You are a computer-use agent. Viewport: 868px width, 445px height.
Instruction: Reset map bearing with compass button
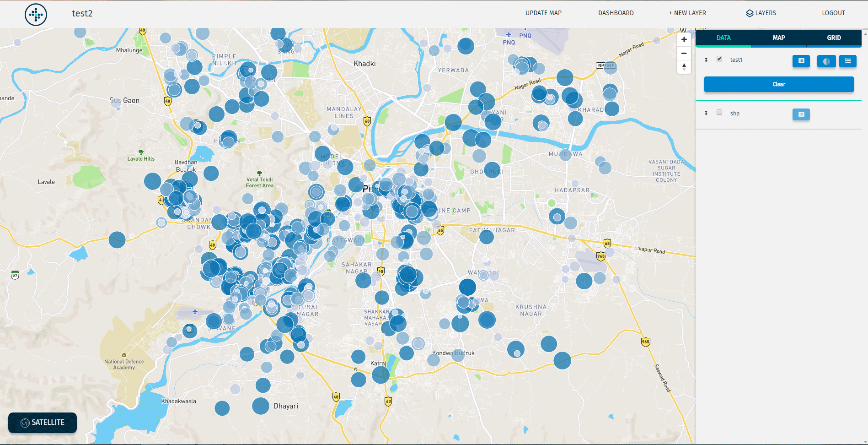point(684,67)
